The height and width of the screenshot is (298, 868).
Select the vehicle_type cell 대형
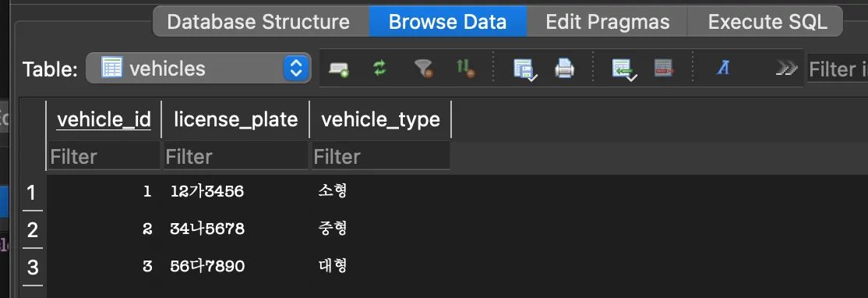tap(381, 266)
